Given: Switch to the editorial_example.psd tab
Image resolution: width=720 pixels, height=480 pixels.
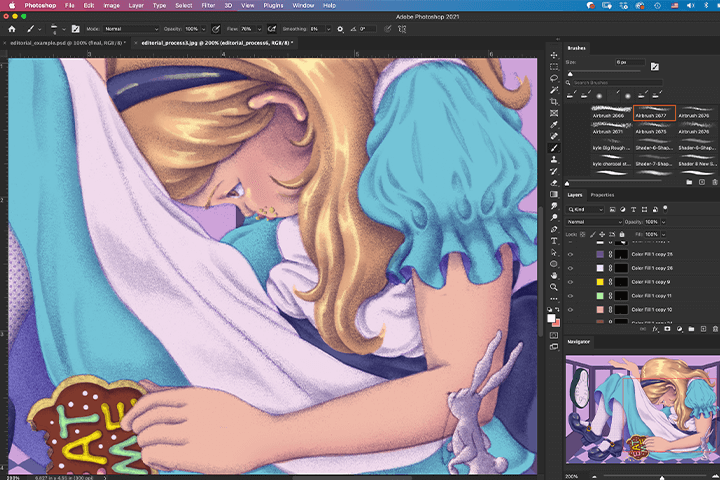Looking at the screenshot, I should (68, 43).
